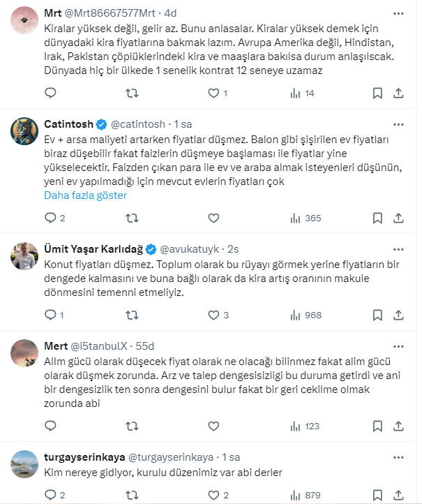Open turgayserinkaya's profile picture
The height and width of the screenshot is (504, 422).
click(24, 464)
